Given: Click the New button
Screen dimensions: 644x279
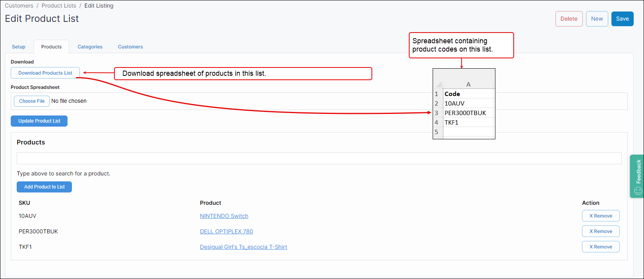Looking at the screenshot, I should pos(597,19).
